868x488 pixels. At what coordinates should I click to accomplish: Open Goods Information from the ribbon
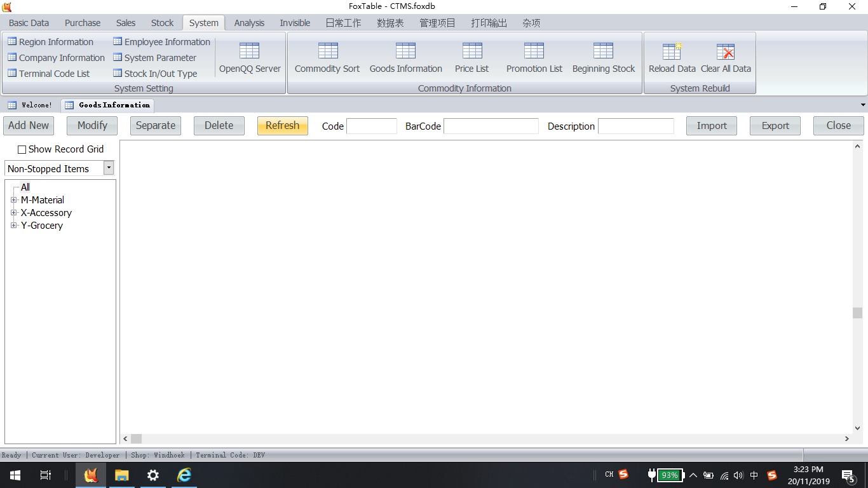[x=405, y=57]
